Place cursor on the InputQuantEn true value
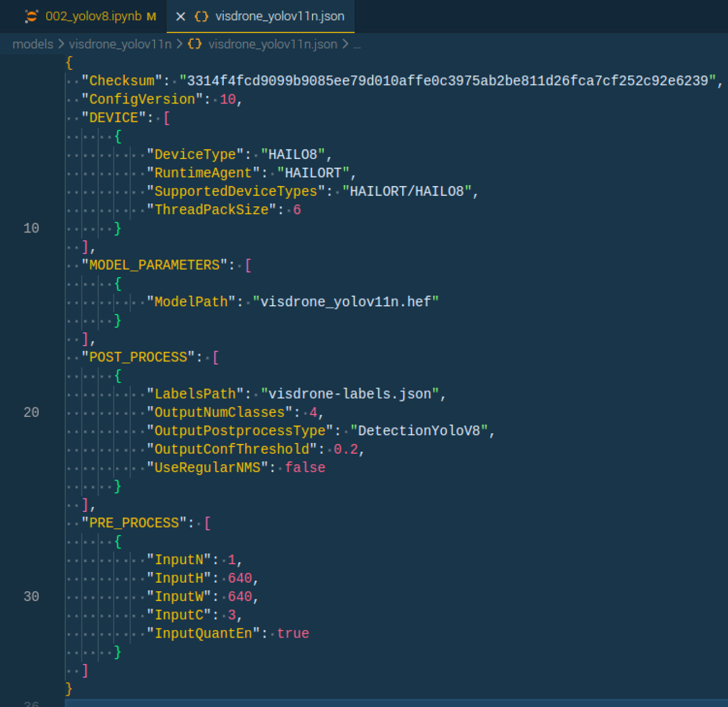The height and width of the screenshot is (707, 728). (x=293, y=633)
